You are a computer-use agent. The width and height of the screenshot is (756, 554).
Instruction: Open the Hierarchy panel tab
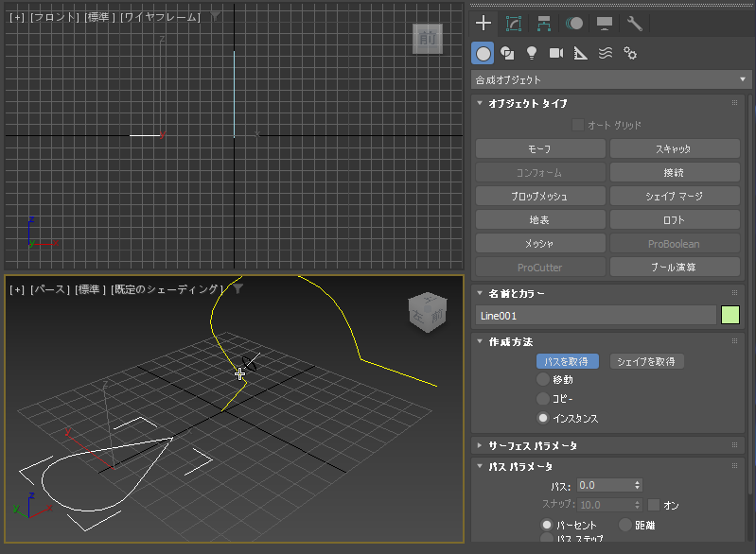[x=544, y=23]
